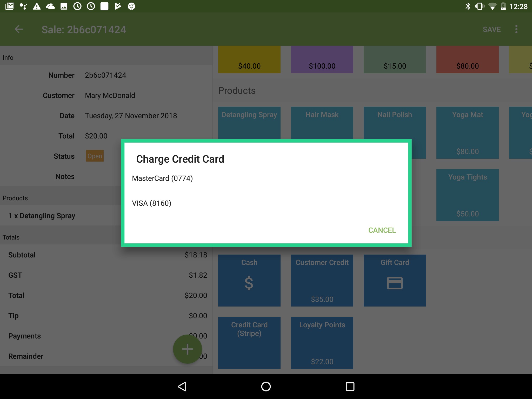Tap the Android recent apps button
Screen dimensions: 532x399
click(x=350, y=386)
